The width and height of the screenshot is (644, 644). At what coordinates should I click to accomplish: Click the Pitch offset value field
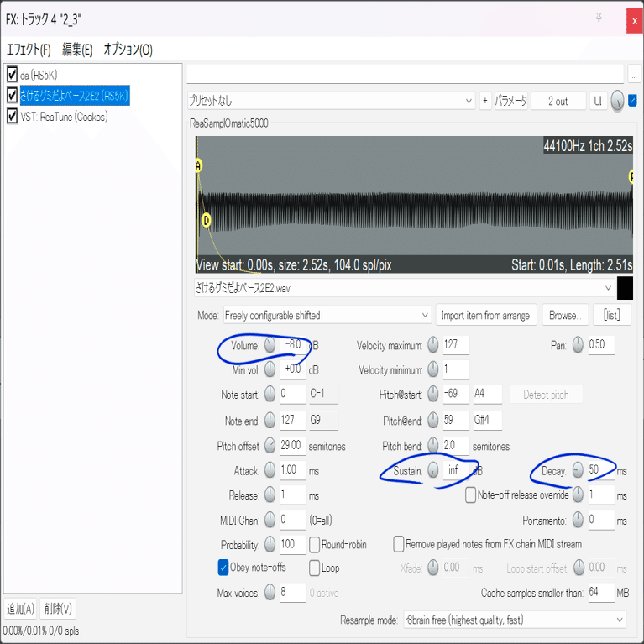[x=293, y=446]
